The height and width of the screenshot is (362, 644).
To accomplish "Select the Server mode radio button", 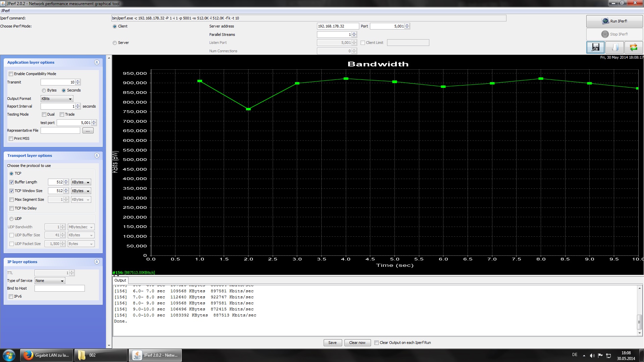I will [x=115, y=43].
